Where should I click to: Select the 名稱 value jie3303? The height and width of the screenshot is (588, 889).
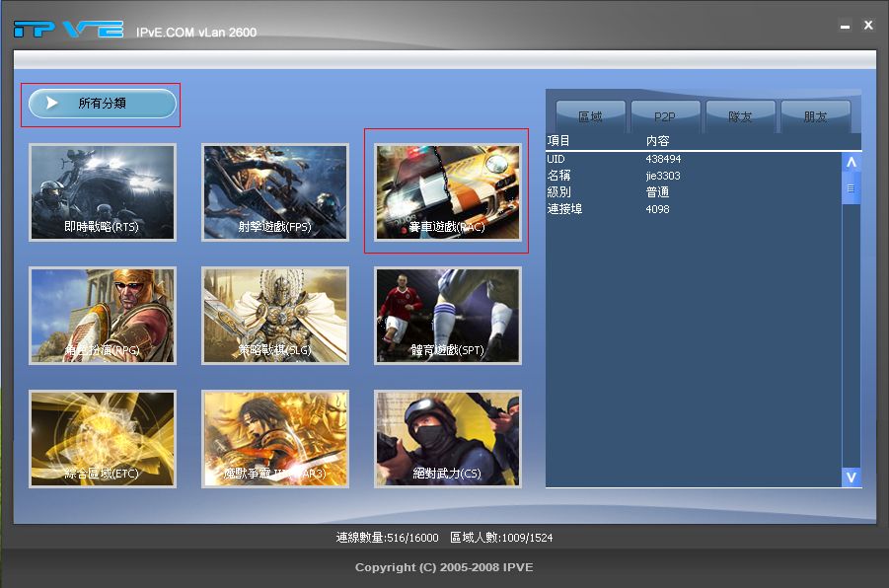[663, 176]
